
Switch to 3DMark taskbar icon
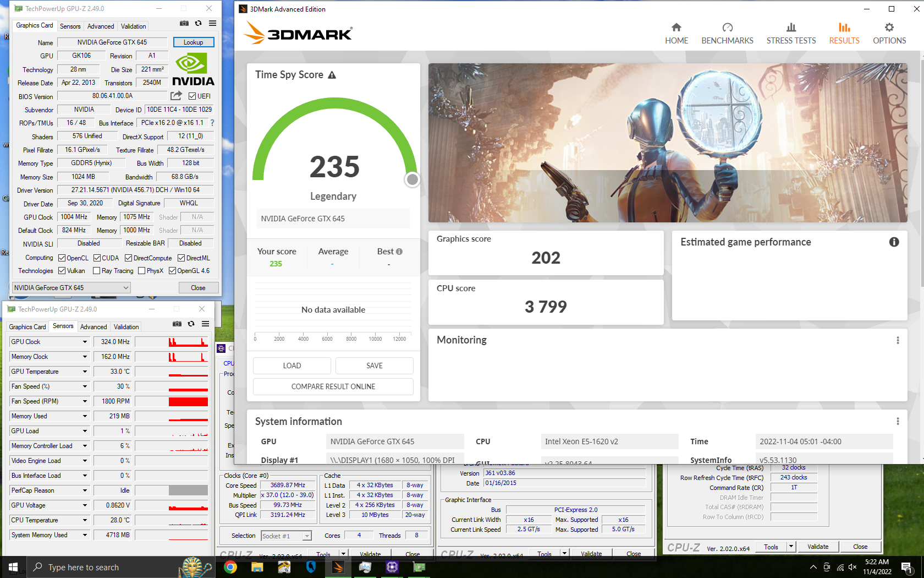tap(338, 567)
